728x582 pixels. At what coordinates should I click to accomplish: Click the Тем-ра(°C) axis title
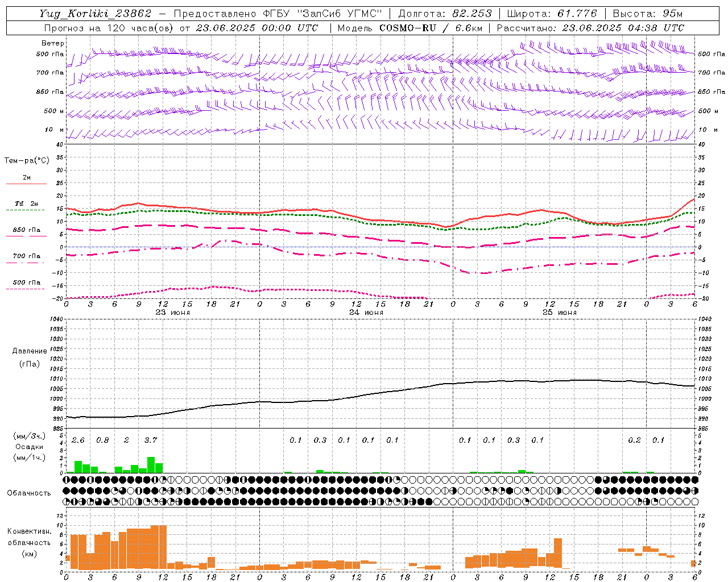27,161
